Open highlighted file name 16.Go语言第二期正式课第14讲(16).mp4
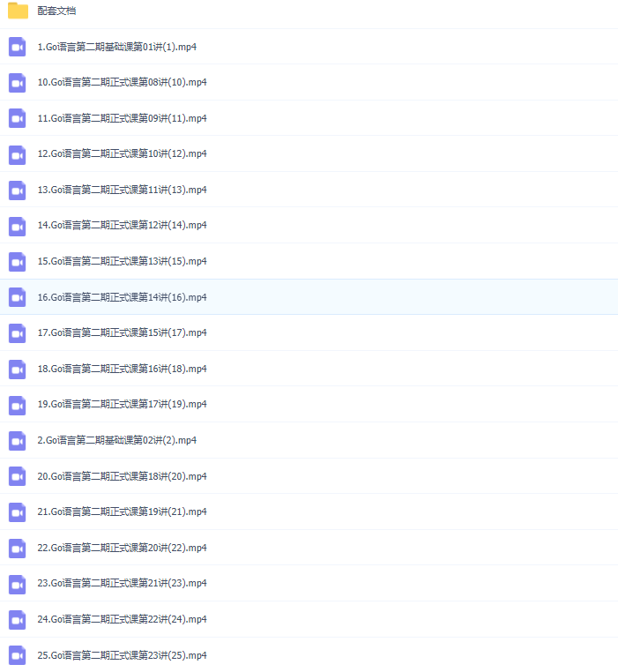This screenshot has width=618, height=672. tap(123, 297)
